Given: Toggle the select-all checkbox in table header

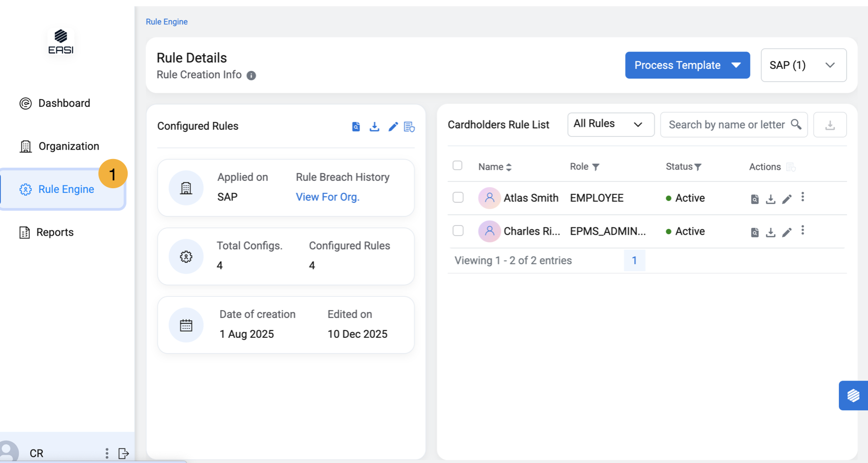Looking at the screenshot, I should [x=457, y=166].
